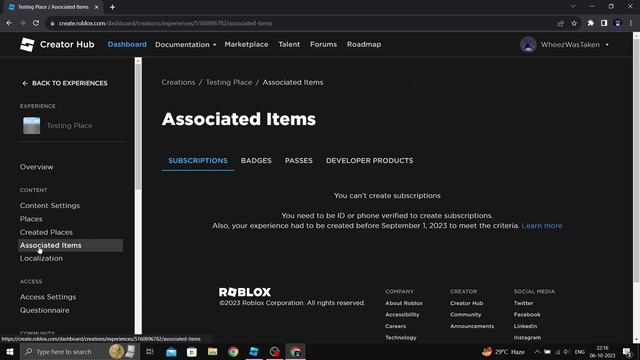The width and height of the screenshot is (640, 360).
Task: Click the WheezWasTaken avatar icon
Action: coord(528,44)
